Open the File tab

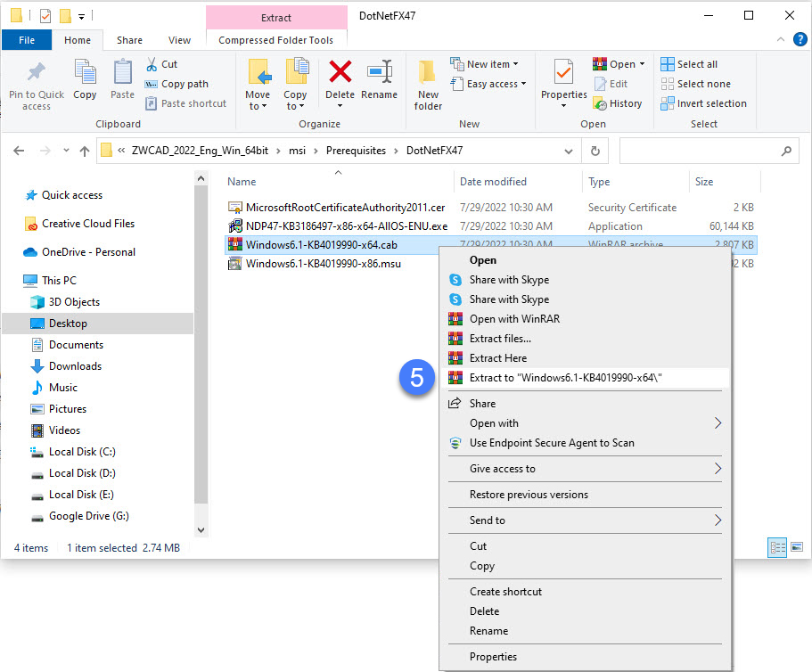pos(27,40)
